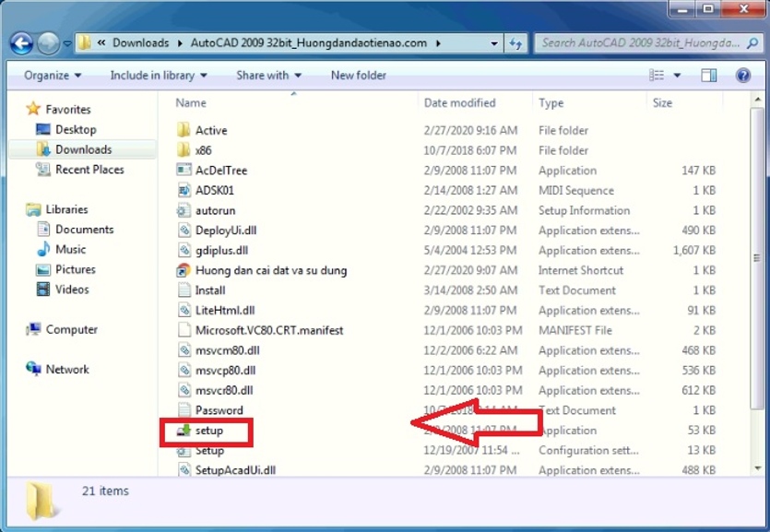Go to Downloads in the address breadcrumb
Screen dimensions: 770x532
[x=141, y=42]
